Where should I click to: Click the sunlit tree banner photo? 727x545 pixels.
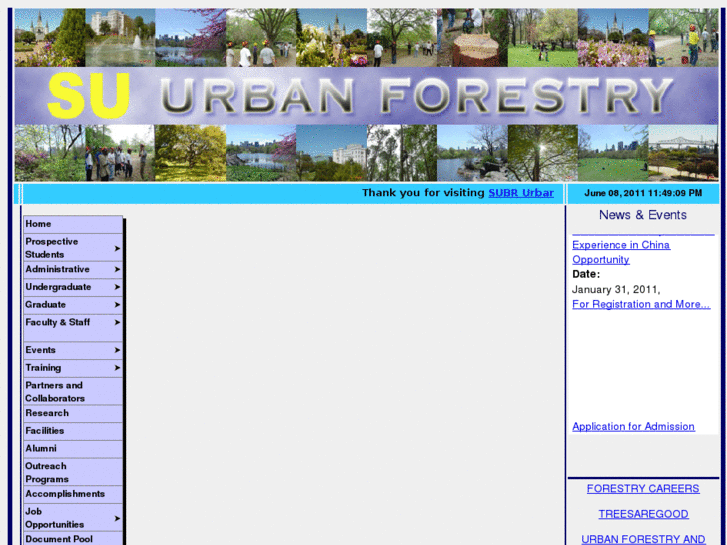(x=542, y=153)
